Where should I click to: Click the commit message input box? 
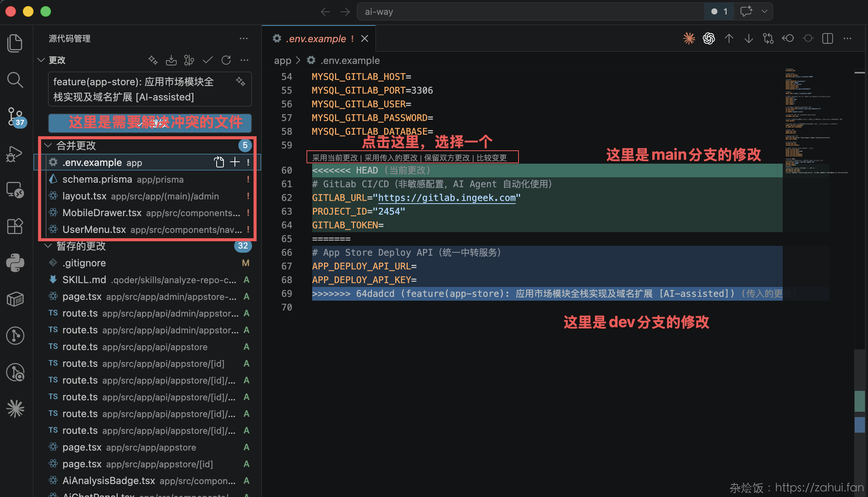[150, 89]
